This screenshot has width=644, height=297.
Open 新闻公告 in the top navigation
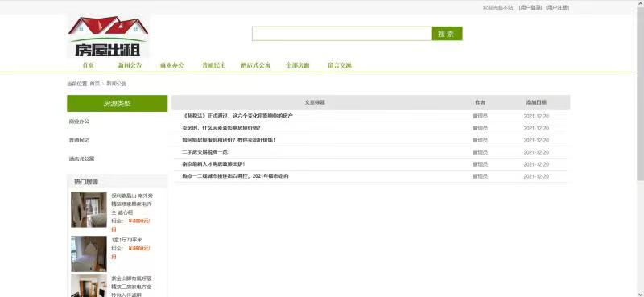tap(130, 65)
